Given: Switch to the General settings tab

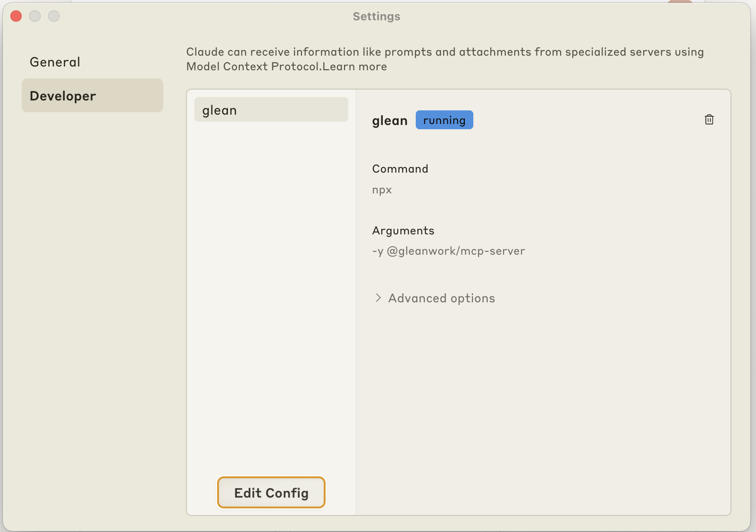Looking at the screenshot, I should click(55, 62).
